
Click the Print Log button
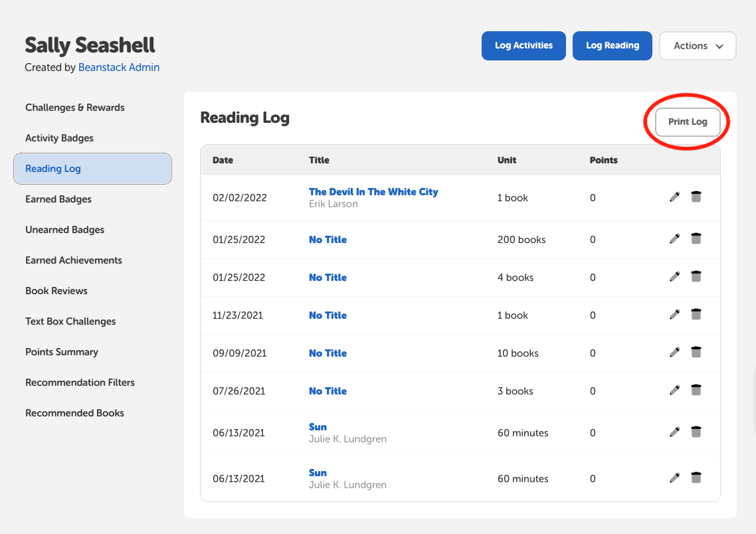point(687,122)
